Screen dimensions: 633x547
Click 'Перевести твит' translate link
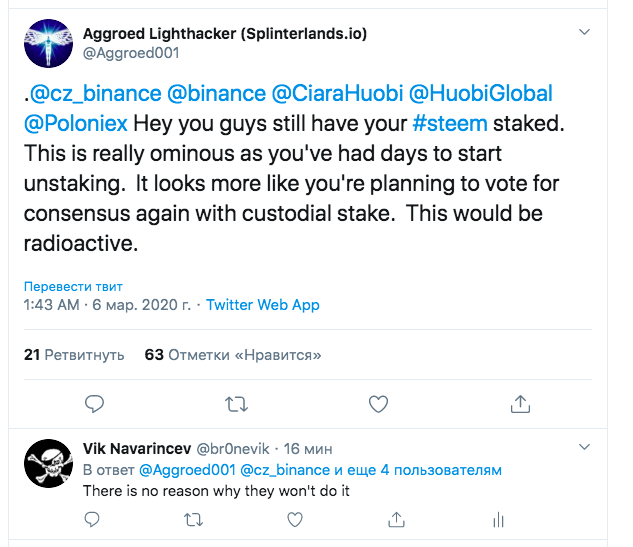click(x=73, y=286)
